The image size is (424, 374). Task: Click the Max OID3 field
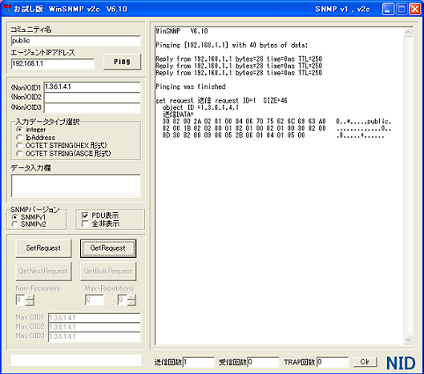(94, 336)
